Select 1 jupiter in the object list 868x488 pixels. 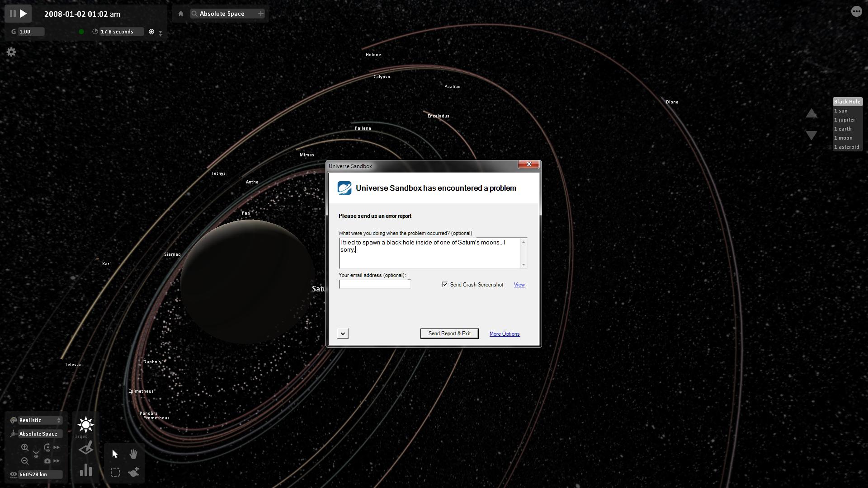coord(844,120)
